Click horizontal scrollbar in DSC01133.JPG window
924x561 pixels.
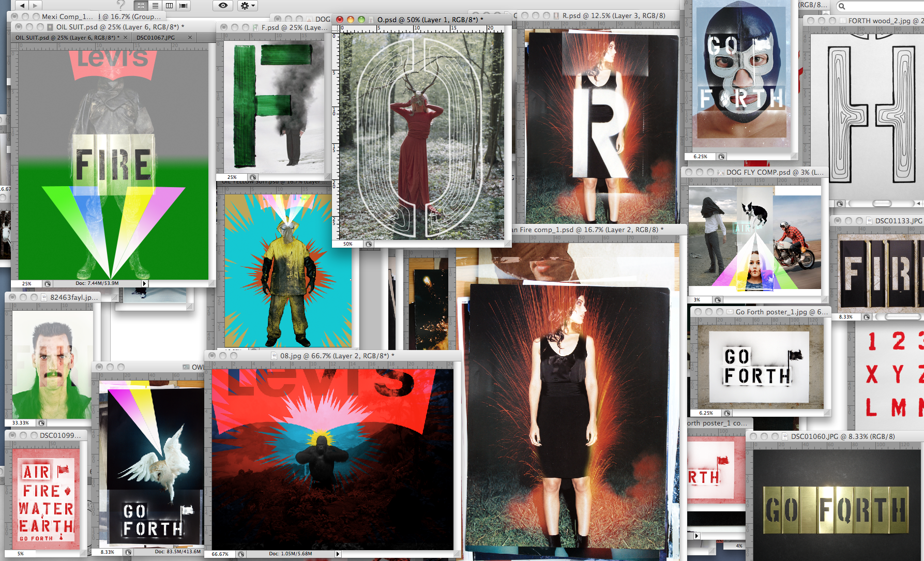coord(900,316)
